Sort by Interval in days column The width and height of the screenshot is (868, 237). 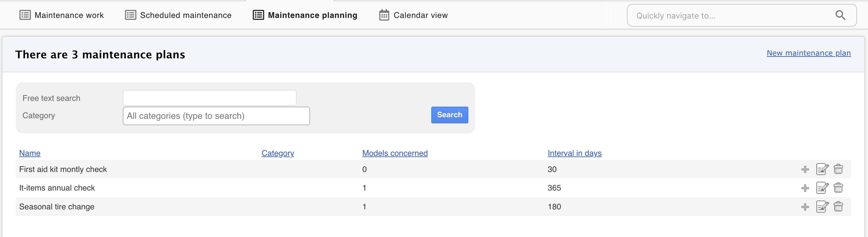574,153
